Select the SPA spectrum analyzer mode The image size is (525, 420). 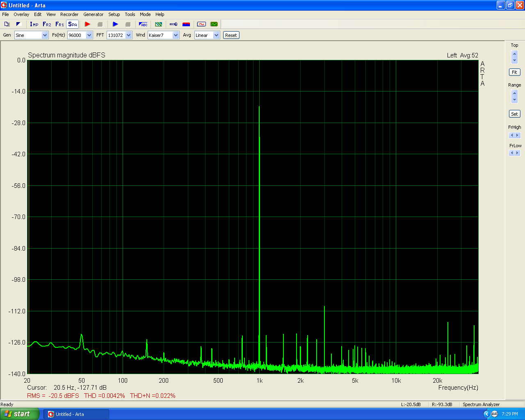click(73, 24)
